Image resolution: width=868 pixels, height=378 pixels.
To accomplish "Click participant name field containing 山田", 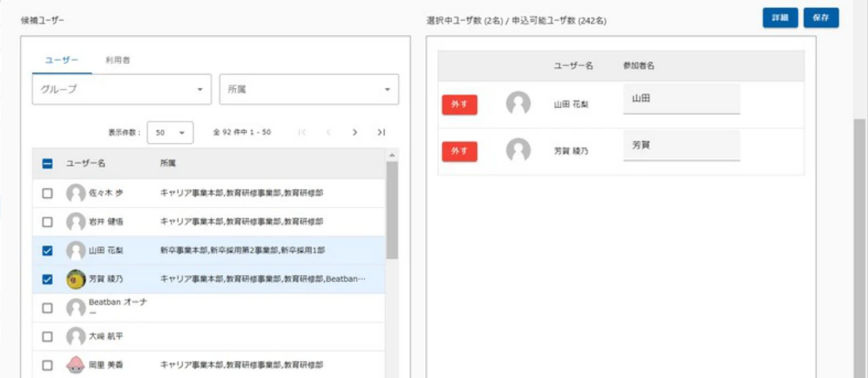I will click(x=681, y=98).
